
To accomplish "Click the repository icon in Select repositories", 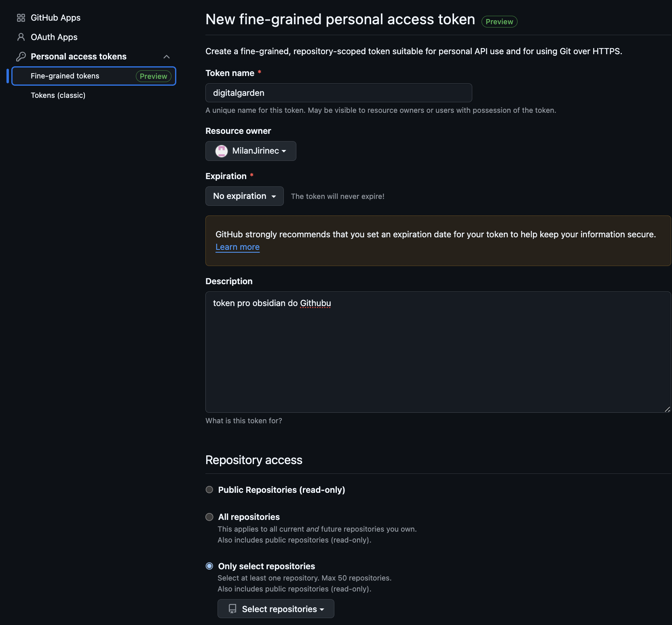I will (232, 609).
